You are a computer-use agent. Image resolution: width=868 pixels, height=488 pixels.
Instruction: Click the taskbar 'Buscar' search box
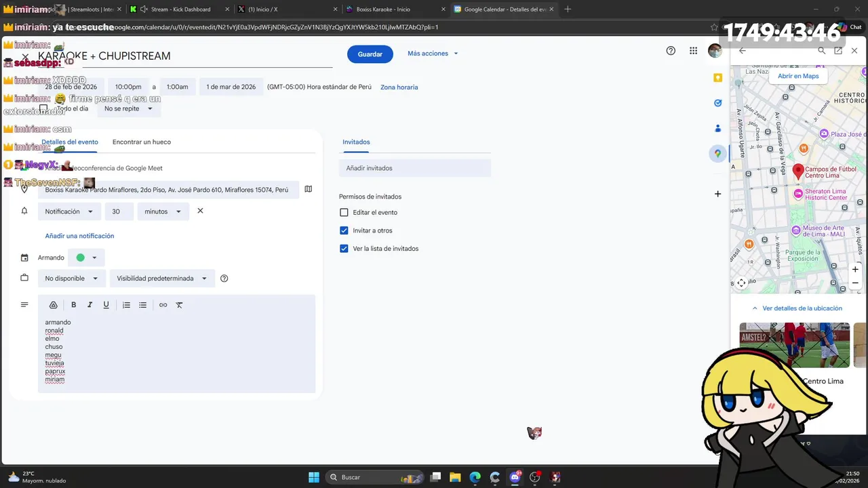374,477
